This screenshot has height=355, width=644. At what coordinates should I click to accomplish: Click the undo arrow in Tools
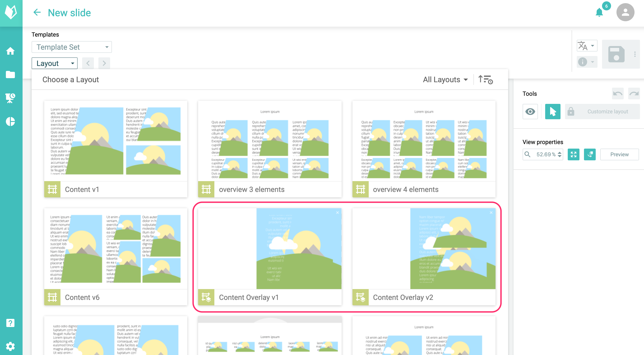(618, 93)
